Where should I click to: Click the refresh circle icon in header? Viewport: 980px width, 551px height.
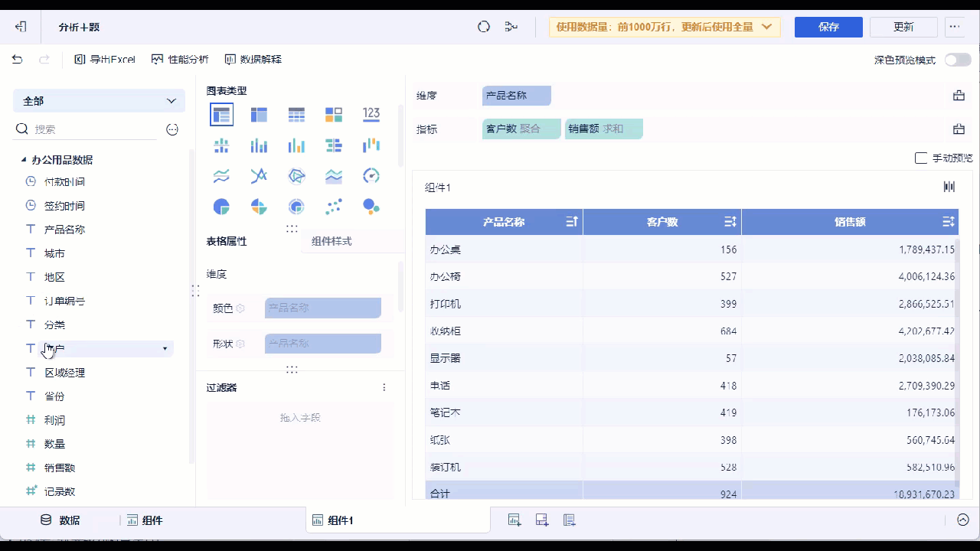(484, 27)
